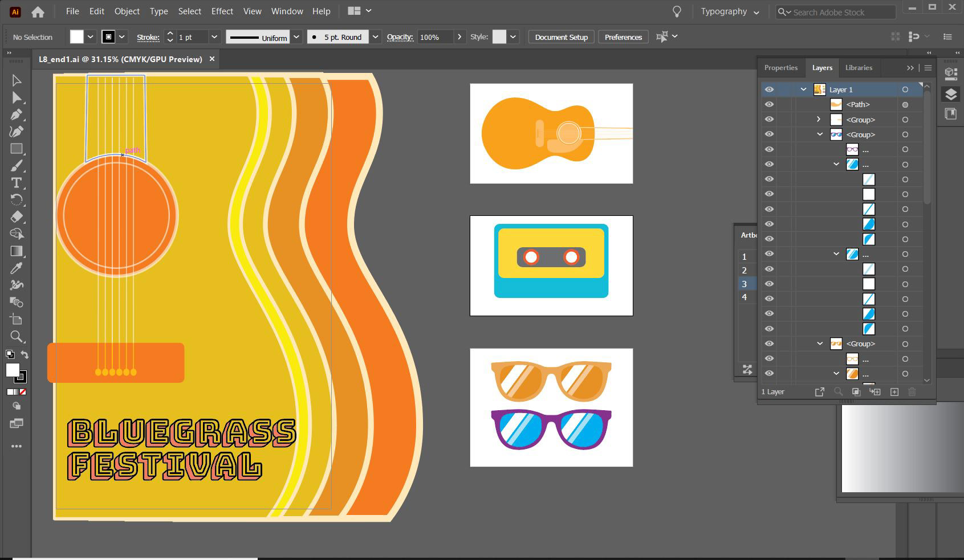Choose the Direct Selection tool
The image size is (964, 560).
[x=17, y=97]
